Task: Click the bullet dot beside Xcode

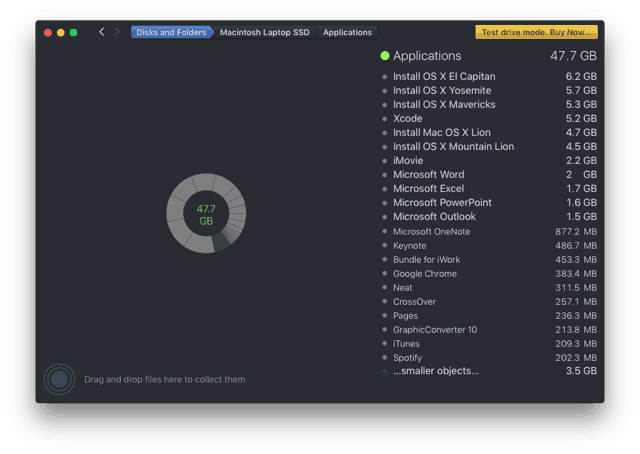Action: (x=384, y=119)
